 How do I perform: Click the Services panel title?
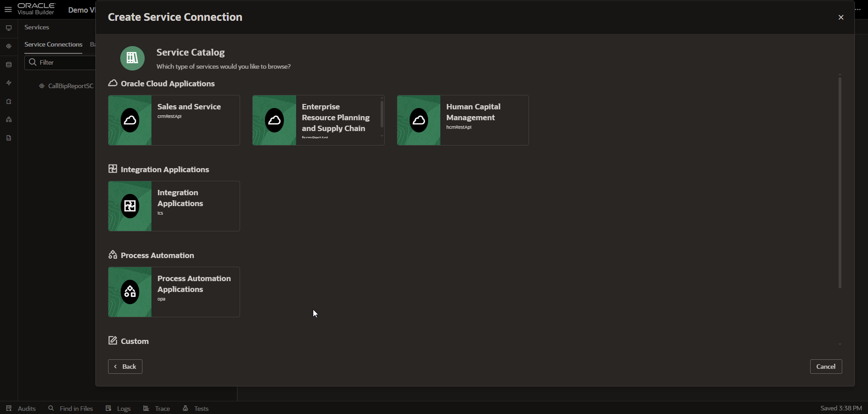[x=37, y=28]
